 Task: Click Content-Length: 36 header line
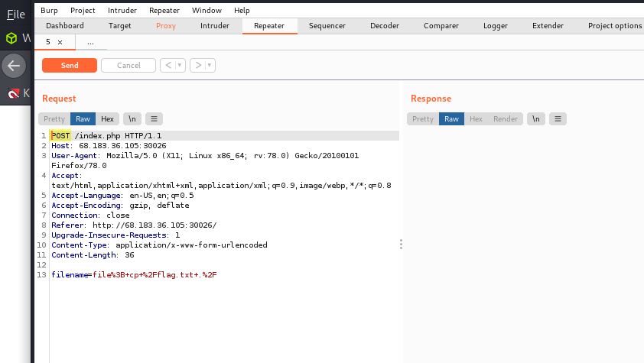pyautogui.click(x=93, y=254)
